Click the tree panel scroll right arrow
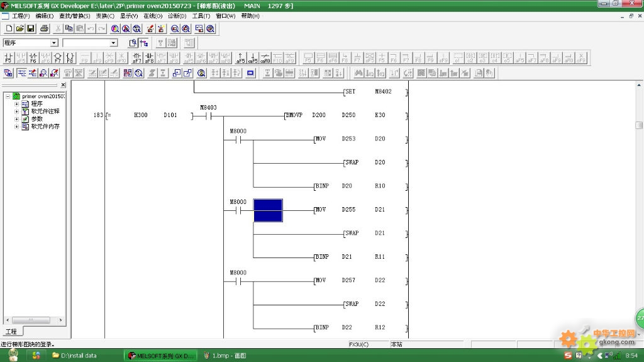644x362 pixels. 60,320
